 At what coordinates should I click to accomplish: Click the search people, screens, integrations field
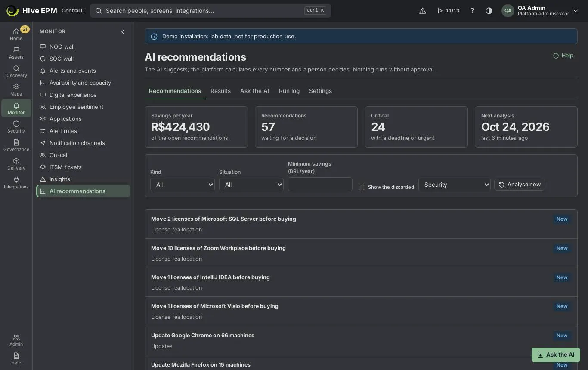pyautogui.click(x=210, y=11)
